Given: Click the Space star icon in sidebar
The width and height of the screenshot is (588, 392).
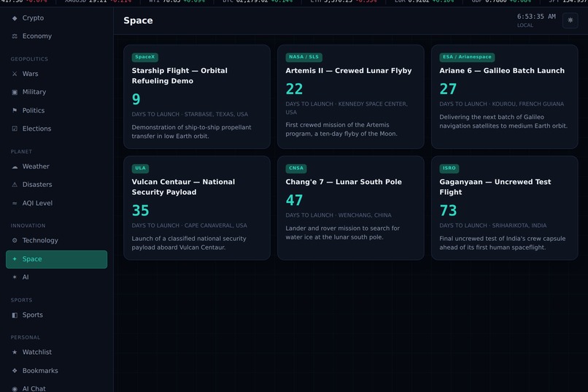Looking at the screenshot, I should tap(15, 259).
